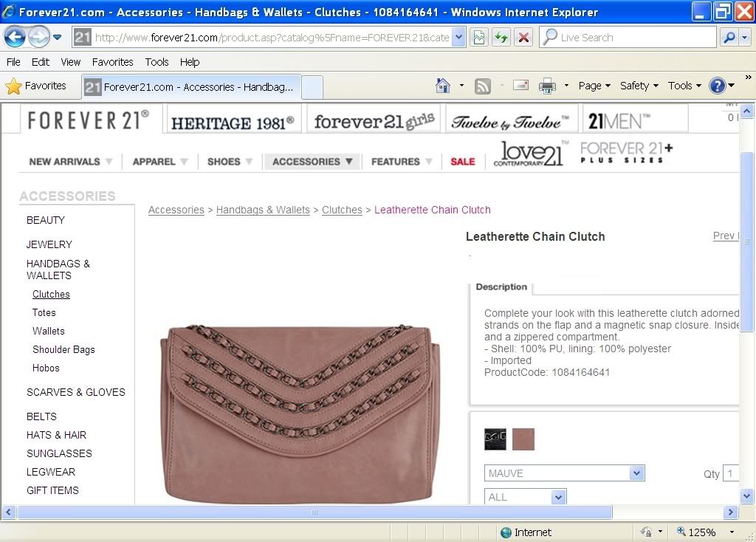Click the Handbags & Wallets breadcrumb link
756x542 pixels.
263,210
